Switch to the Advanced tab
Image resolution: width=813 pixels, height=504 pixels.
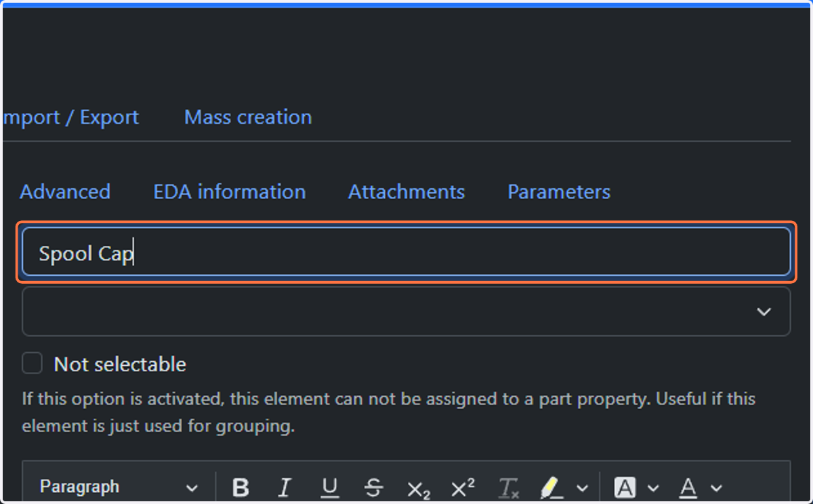click(x=65, y=192)
